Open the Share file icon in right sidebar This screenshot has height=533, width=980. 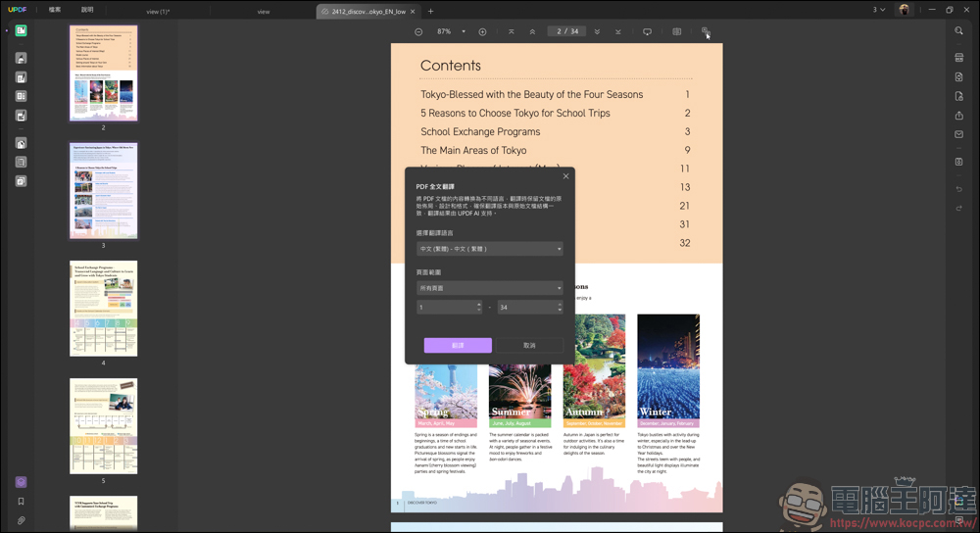click(x=958, y=116)
